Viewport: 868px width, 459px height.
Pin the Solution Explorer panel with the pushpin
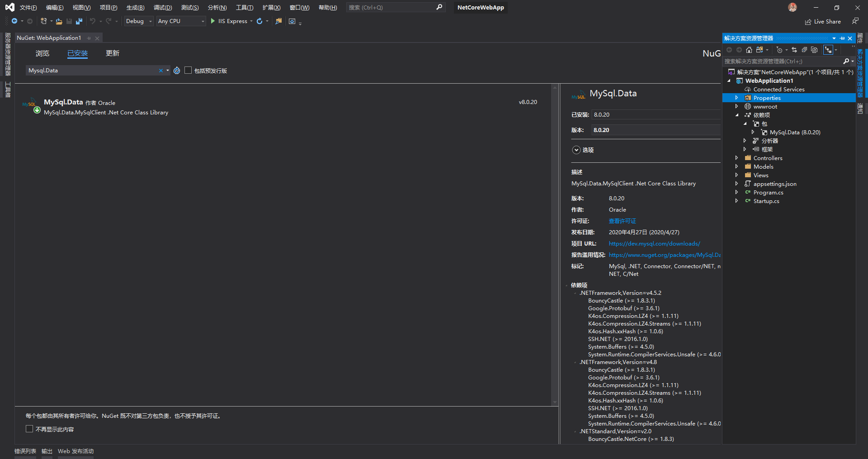[842, 38]
